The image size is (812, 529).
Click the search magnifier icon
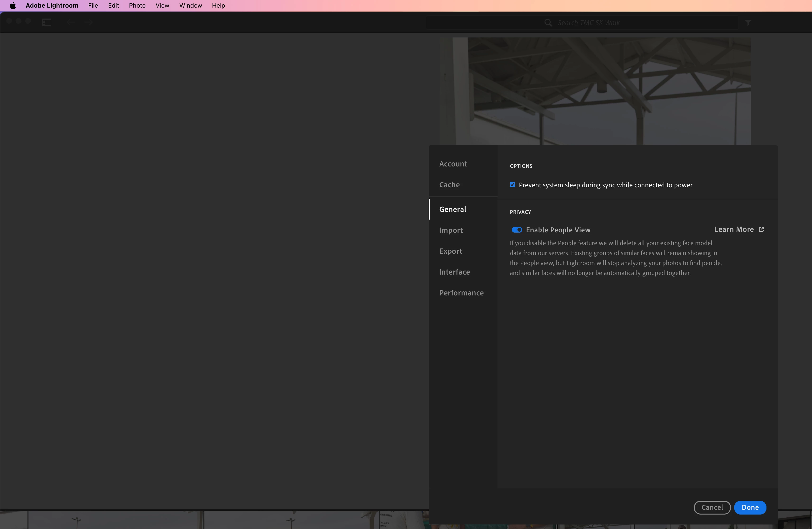point(548,23)
